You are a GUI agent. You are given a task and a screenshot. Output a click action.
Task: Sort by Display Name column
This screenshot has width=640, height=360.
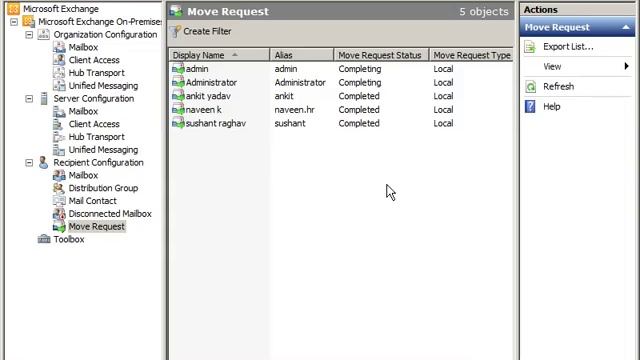219,55
